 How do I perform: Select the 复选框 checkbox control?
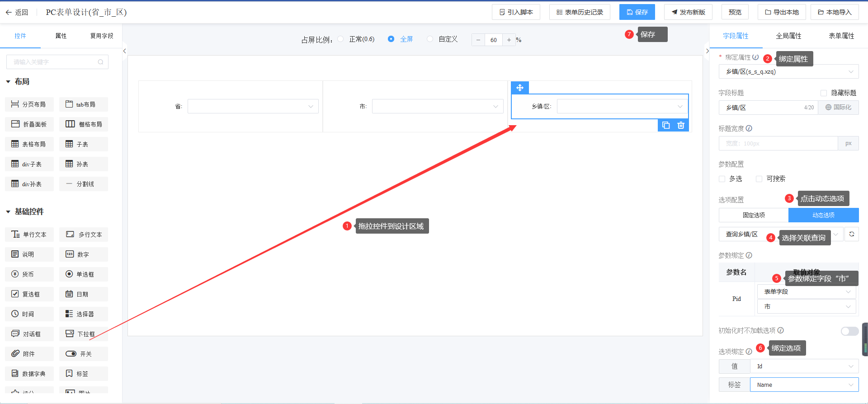pyautogui.click(x=29, y=294)
